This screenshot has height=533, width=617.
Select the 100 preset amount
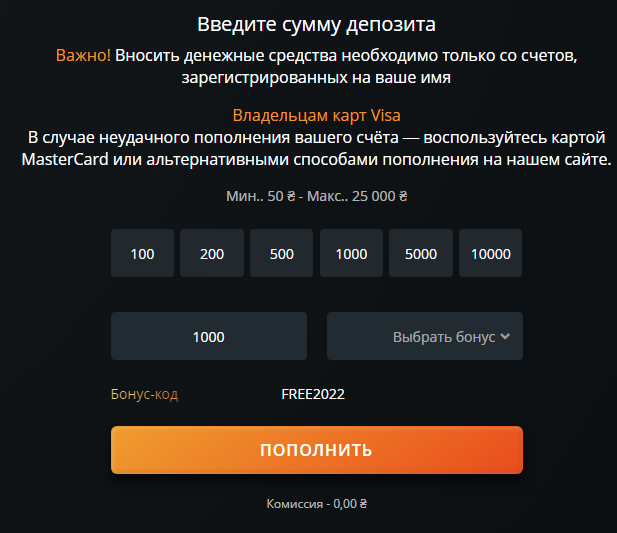[x=142, y=253]
